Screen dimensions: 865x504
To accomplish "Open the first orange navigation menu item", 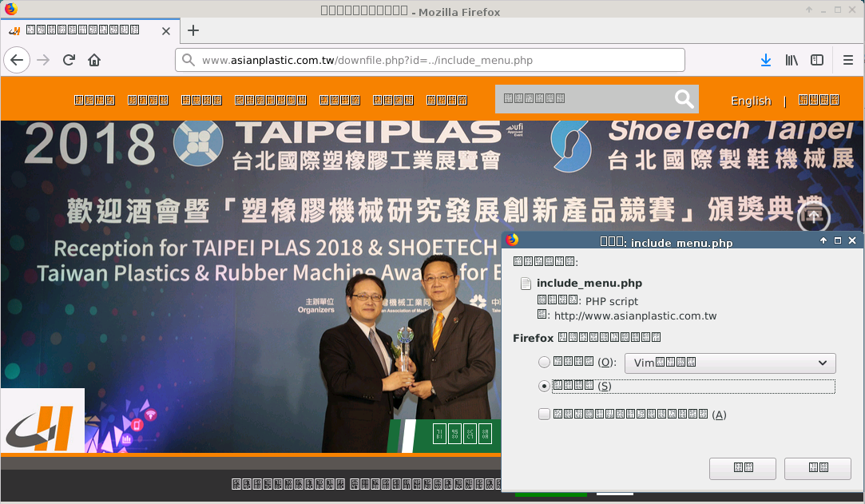I will click(x=94, y=100).
